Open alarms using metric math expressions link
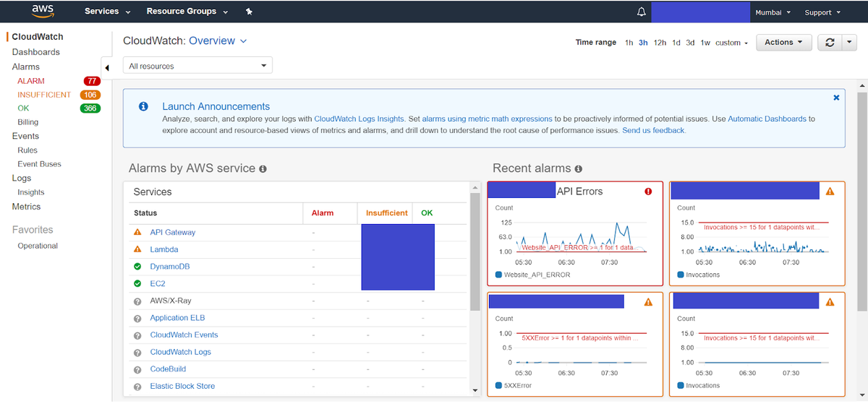This screenshot has height=404, width=868. [x=487, y=119]
